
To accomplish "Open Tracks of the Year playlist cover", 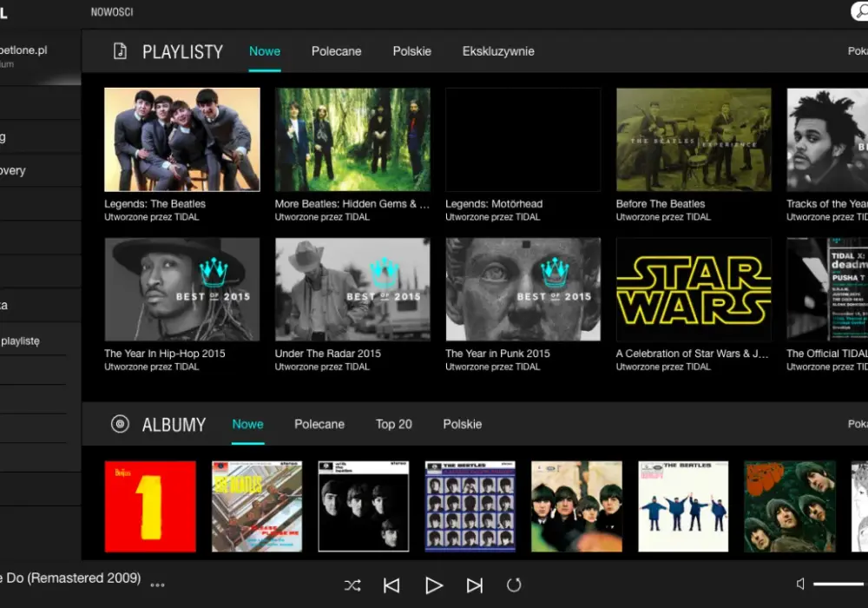I will 827,140.
